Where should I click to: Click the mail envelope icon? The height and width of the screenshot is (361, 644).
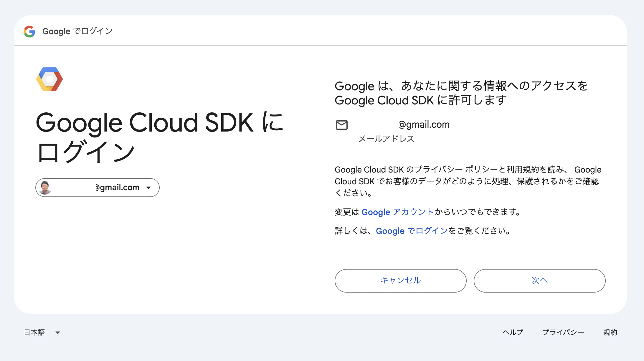[x=342, y=125]
